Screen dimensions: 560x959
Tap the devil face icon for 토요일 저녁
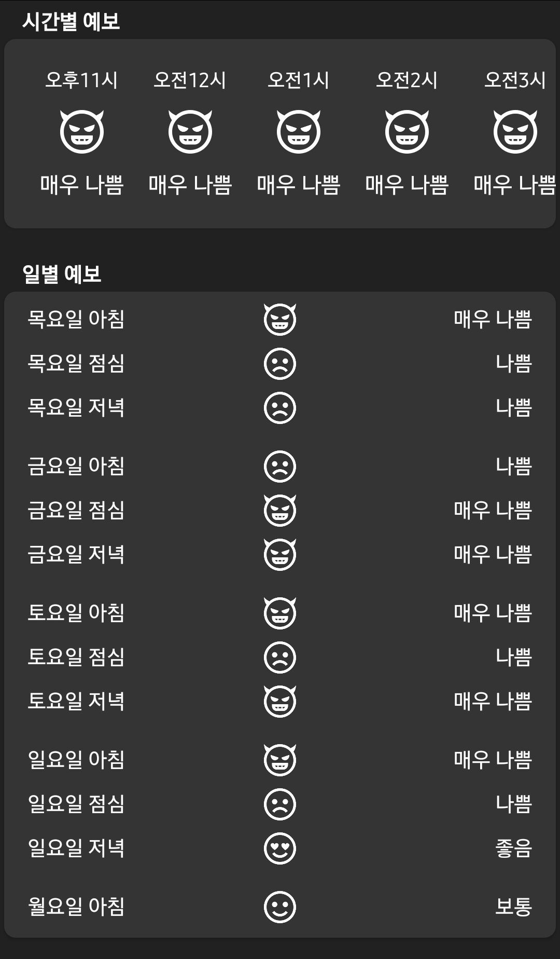(280, 701)
